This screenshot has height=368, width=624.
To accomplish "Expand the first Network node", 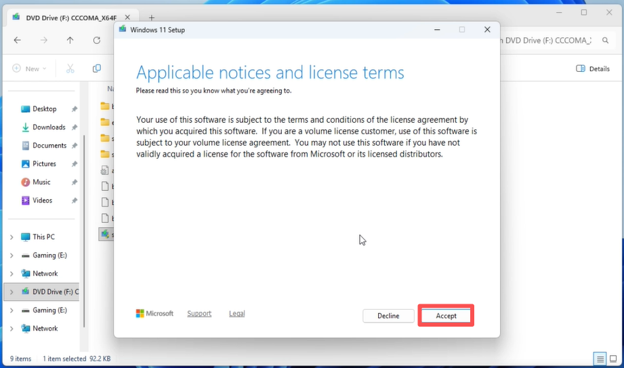I will (12, 274).
